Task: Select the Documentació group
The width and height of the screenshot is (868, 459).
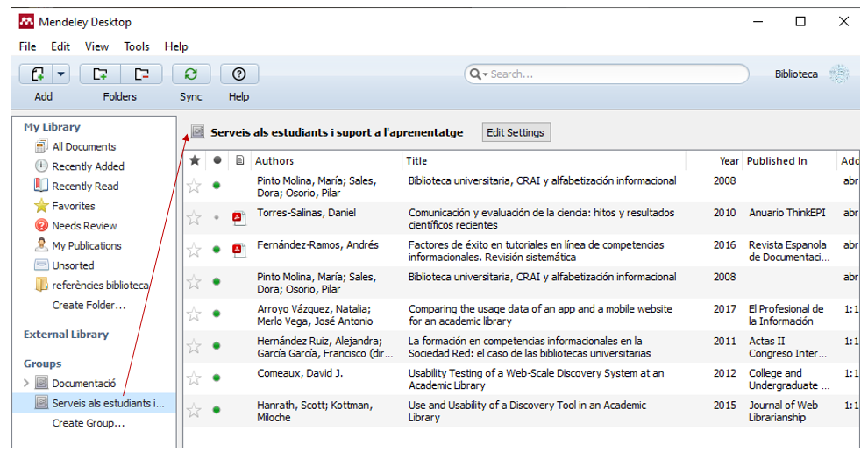Action: [x=83, y=384]
